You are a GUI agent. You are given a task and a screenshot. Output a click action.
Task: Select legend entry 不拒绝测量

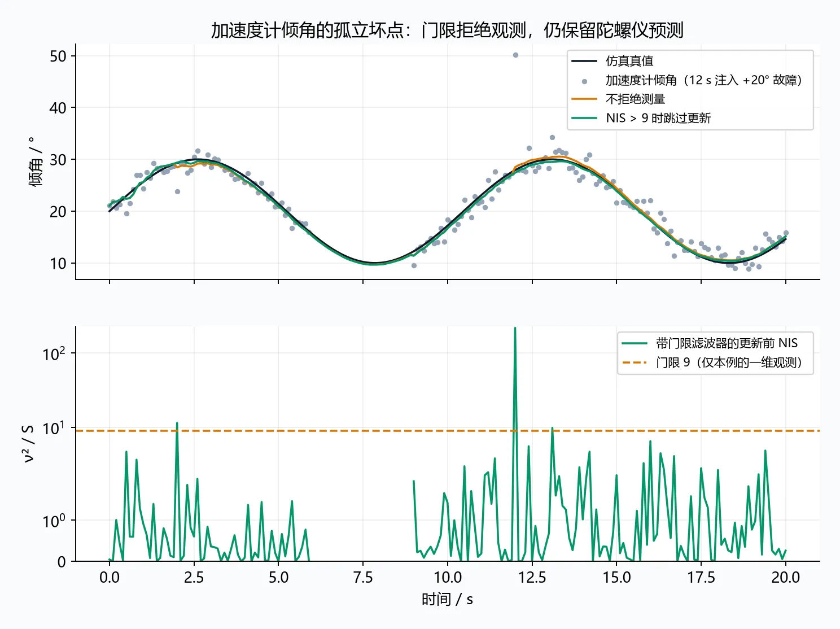(636, 99)
